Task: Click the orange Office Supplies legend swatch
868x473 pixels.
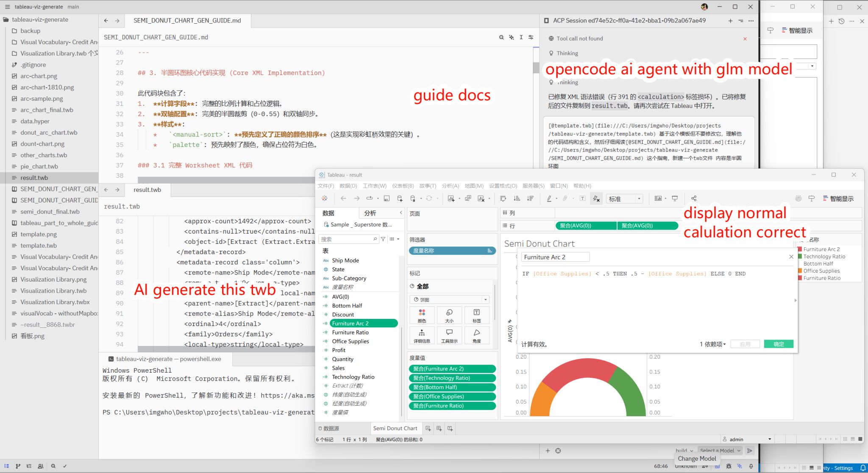Action: [800, 271]
